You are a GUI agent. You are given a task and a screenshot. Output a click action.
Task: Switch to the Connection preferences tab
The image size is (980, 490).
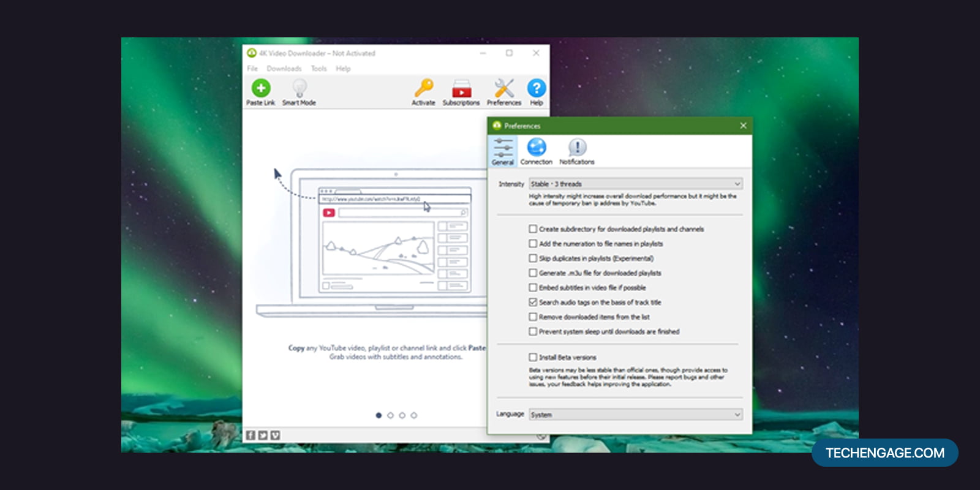537,151
